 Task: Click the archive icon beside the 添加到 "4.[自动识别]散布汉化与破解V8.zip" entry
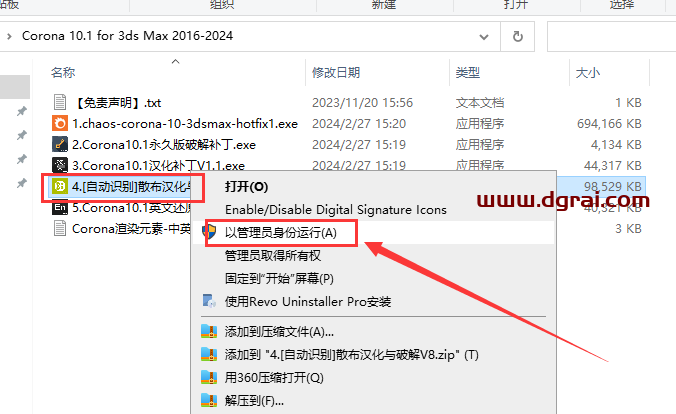point(209,354)
